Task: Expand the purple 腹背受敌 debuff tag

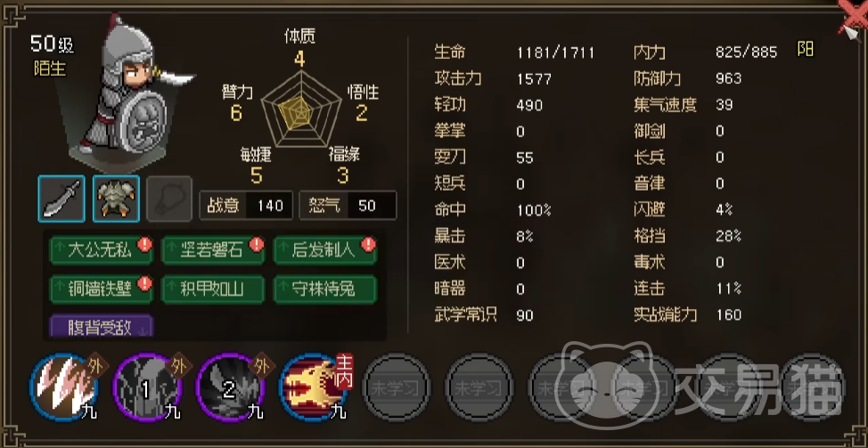Action: coord(101,326)
